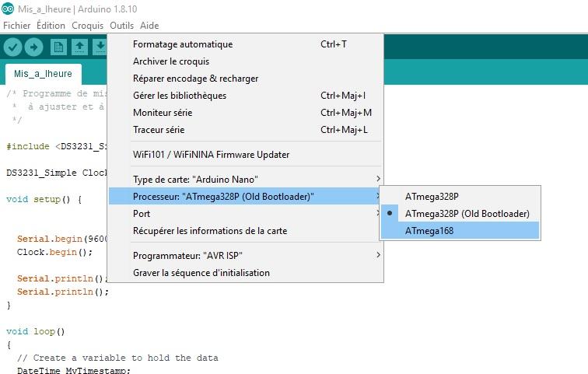Click the #include <DS3231 line
Screen dimensions: 588x374
tap(57, 146)
